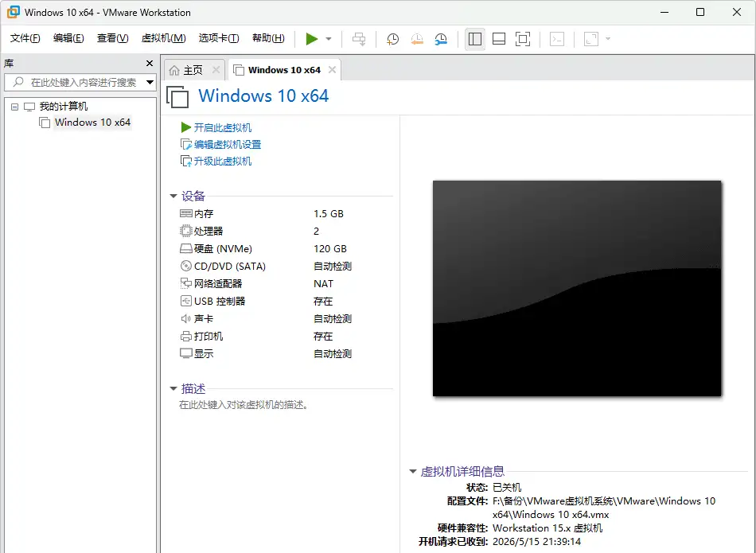Click the 硬盘 (NVMe) device label
The height and width of the screenshot is (553, 756).
coord(223,249)
